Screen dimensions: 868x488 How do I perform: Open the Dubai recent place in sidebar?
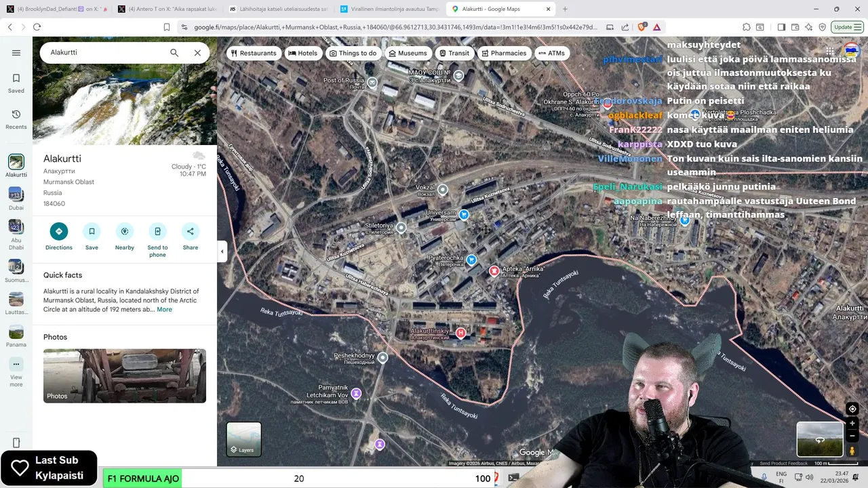click(x=16, y=199)
